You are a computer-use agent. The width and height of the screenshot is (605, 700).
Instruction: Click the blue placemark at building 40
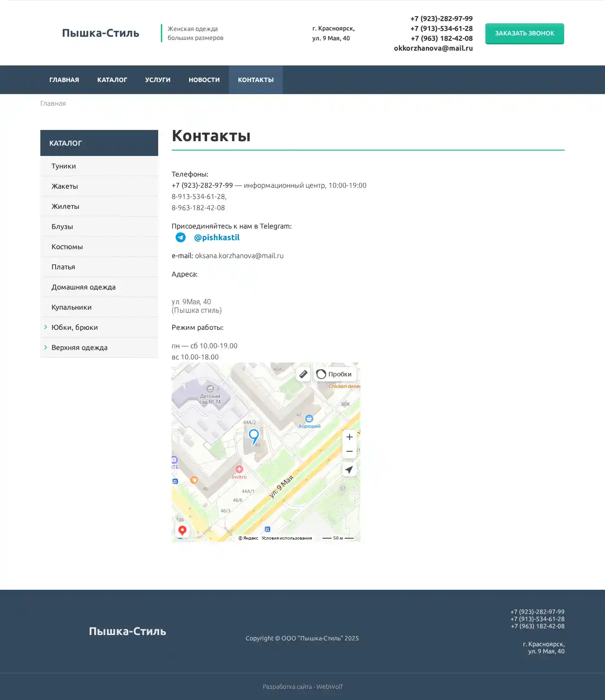(254, 436)
